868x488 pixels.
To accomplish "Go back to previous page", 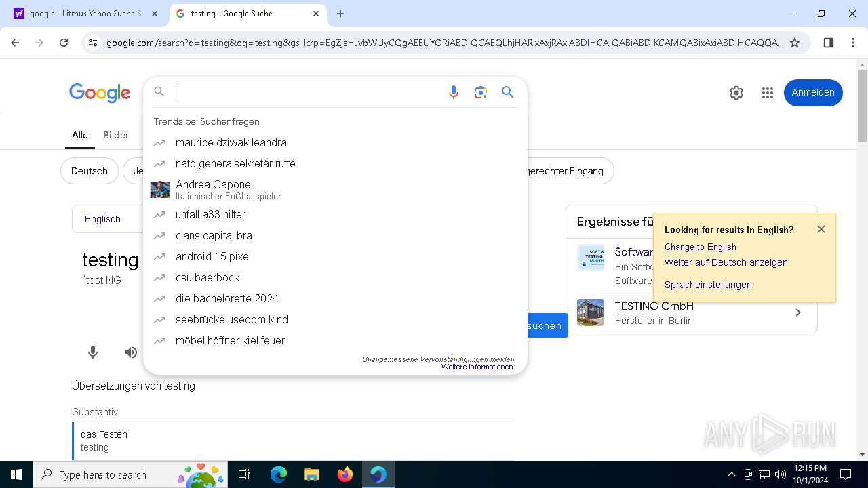I will 15,43.
